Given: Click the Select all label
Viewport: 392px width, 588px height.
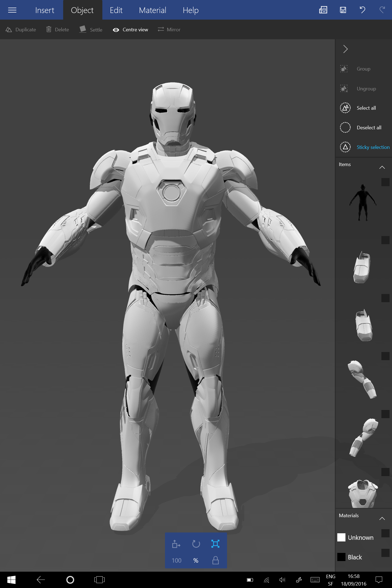Looking at the screenshot, I should pos(366,108).
